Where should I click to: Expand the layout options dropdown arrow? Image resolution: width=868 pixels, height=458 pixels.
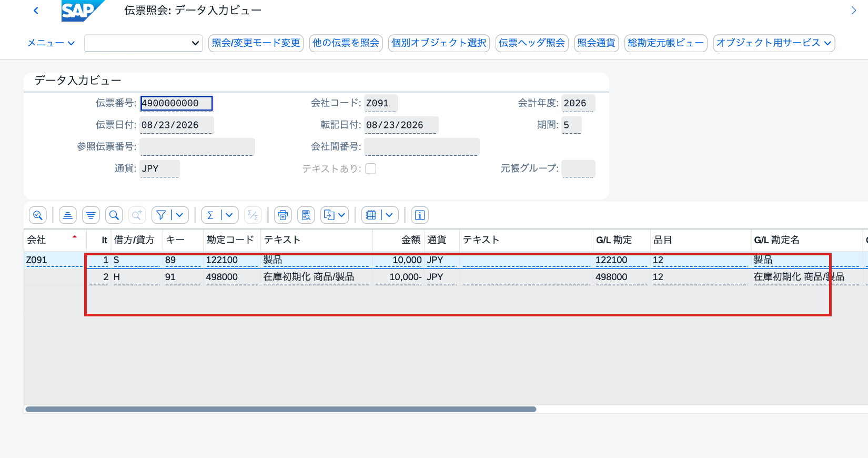point(389,215)
